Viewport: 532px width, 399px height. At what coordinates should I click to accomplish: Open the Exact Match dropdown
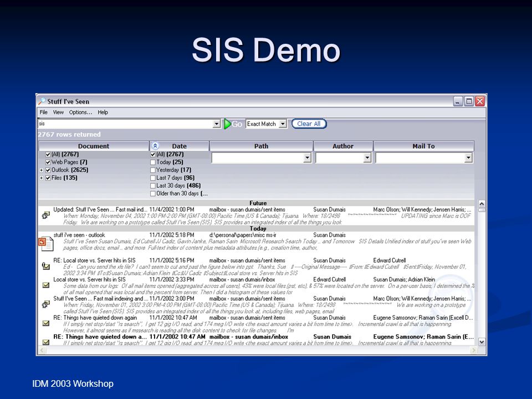click(x=283, y=124)
